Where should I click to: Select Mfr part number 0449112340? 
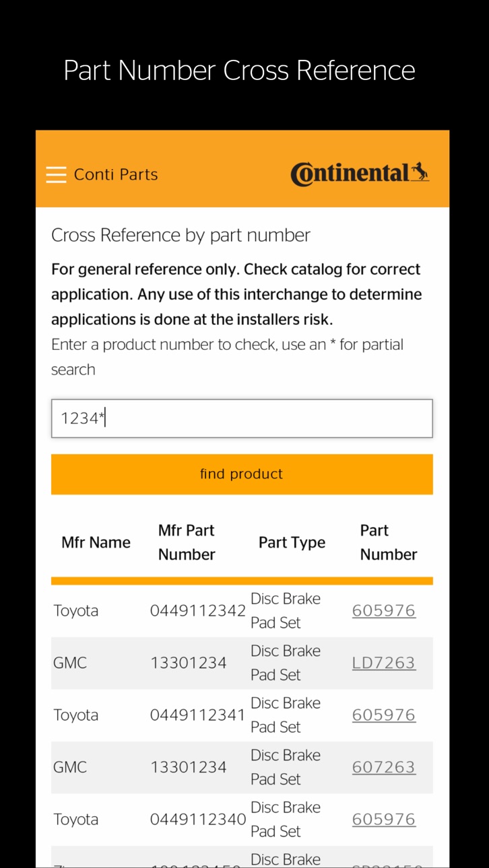coord(198,819)
